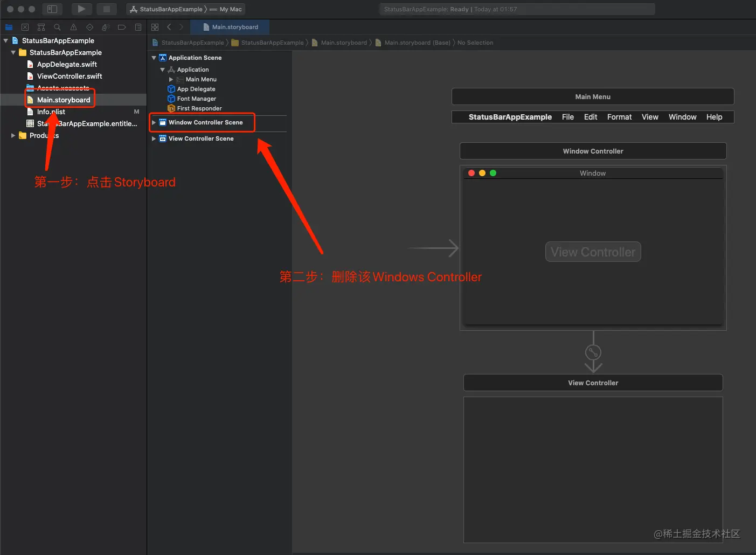Viewport: 756px width, 555px height.
Task: Open the Help menu in canvas menu bar
Action: click(x=715, y=117)
